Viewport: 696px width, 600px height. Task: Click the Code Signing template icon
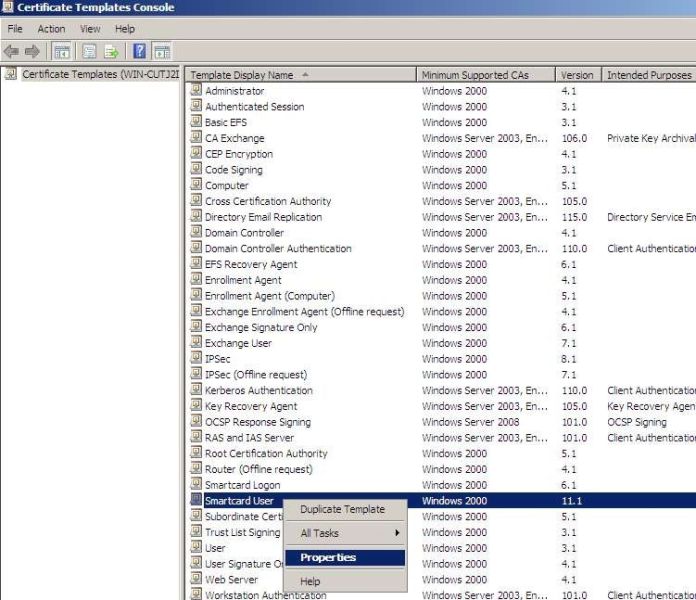pos(196,169)
